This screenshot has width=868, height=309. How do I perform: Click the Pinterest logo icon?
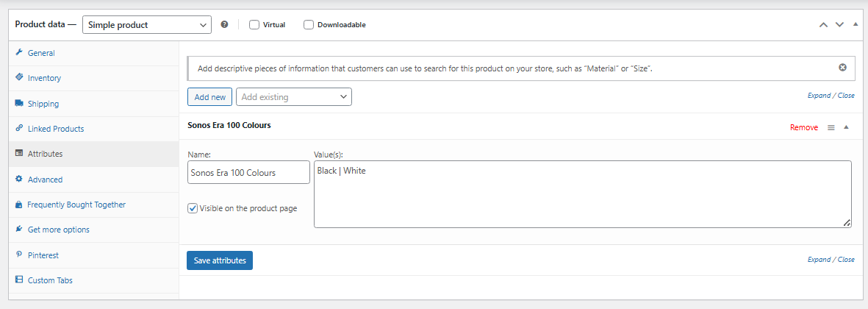pos(19,255)
